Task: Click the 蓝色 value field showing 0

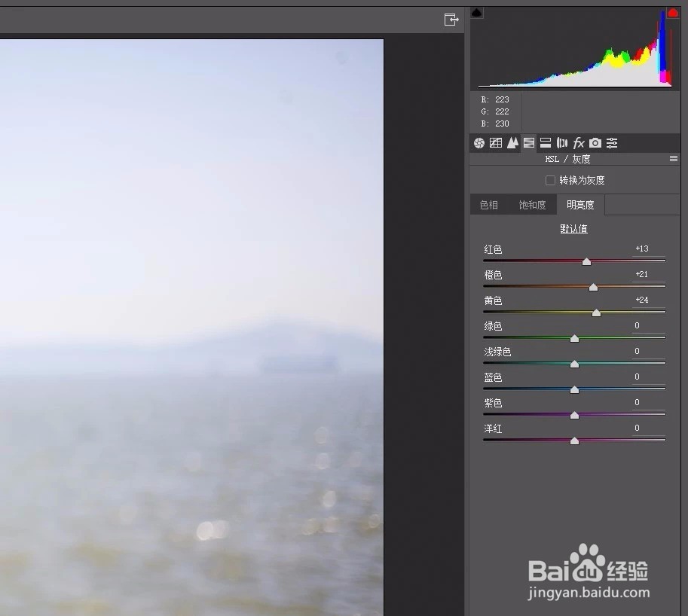Action: (x=648, y=377)
